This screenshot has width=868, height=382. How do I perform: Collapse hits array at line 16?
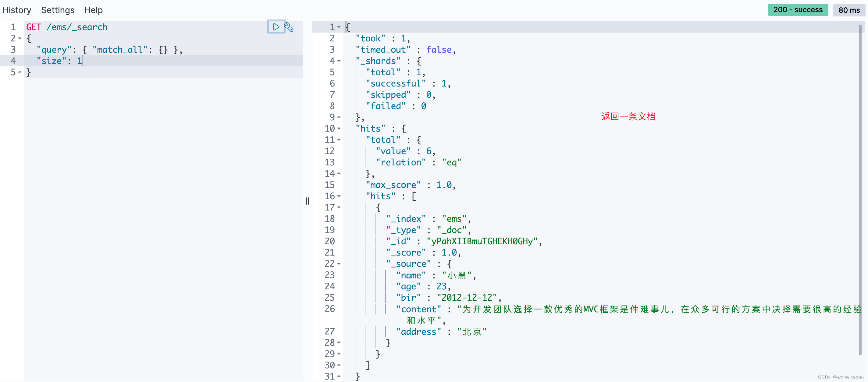pos(339,196)
